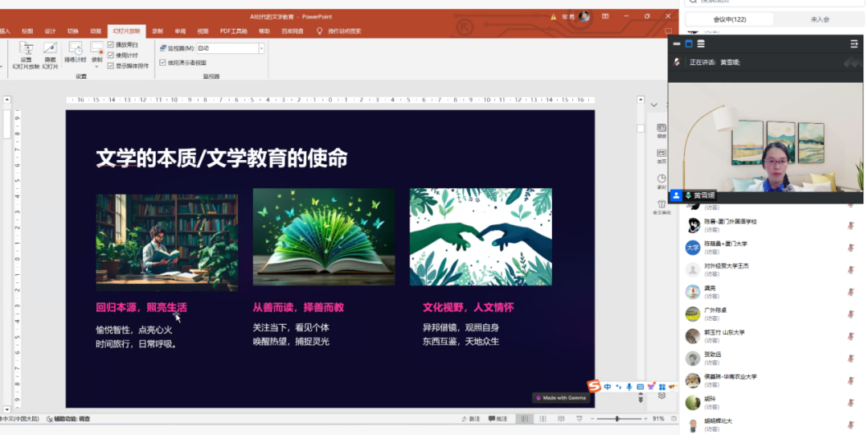Uncheck the 使用计时 checkbox
The width and height of the screenshot is (868, 435).
pos(111,55)
